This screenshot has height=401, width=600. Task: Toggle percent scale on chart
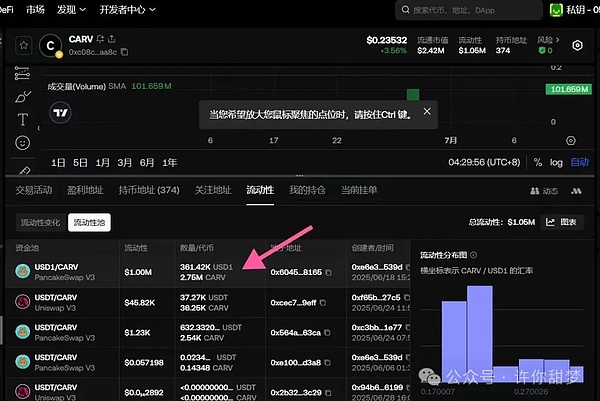pos(537,162)
